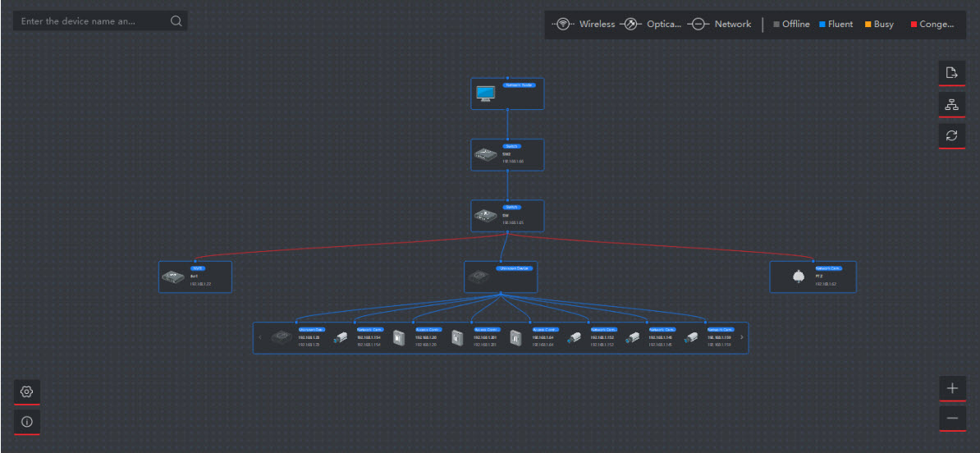
Task: Click the search magnifier icon
Action: (176, 21)
